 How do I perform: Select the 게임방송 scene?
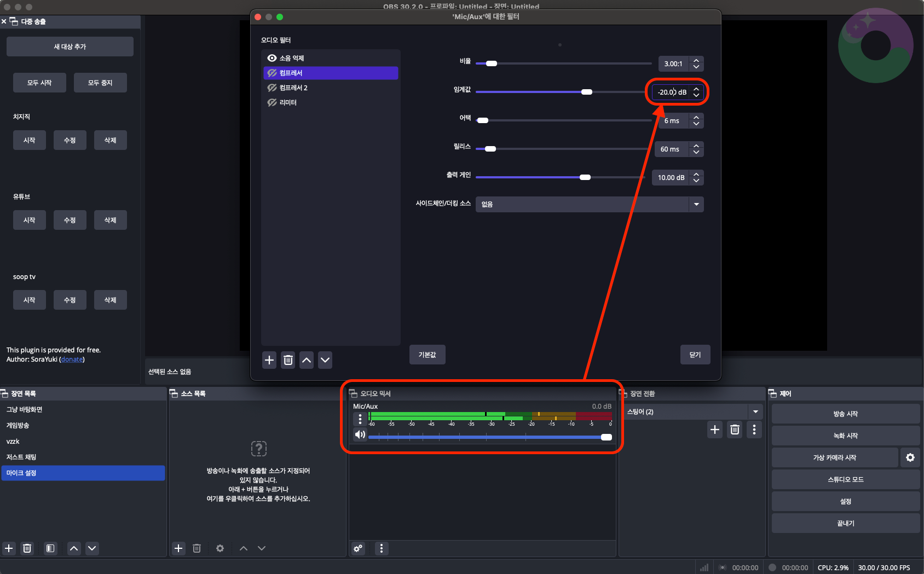click(83, 425)
